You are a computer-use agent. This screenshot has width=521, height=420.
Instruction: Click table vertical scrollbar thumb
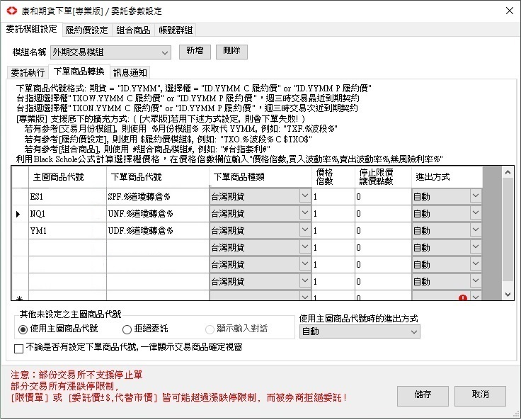(x=508, y=229)
